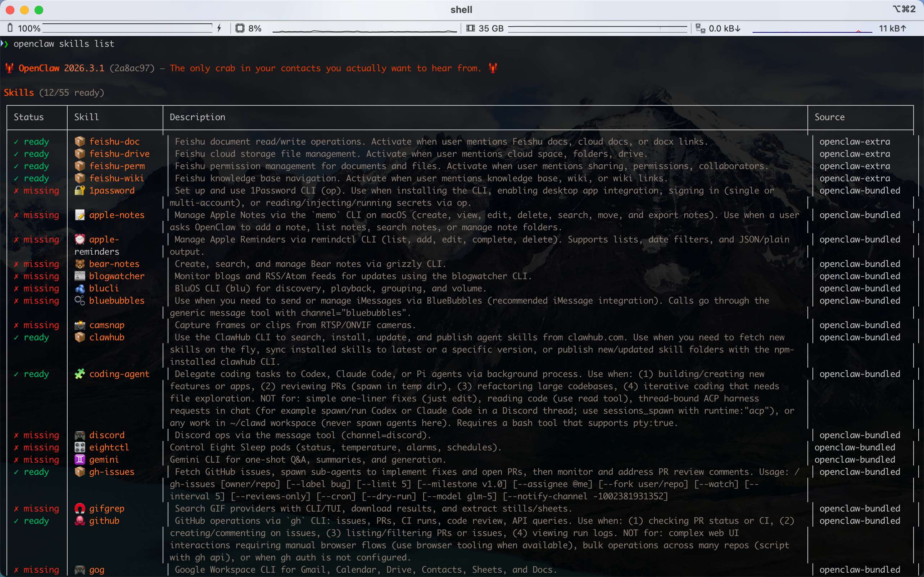Click the github octopus icon
The image size is (924, 577).
(x=80, y=521)
